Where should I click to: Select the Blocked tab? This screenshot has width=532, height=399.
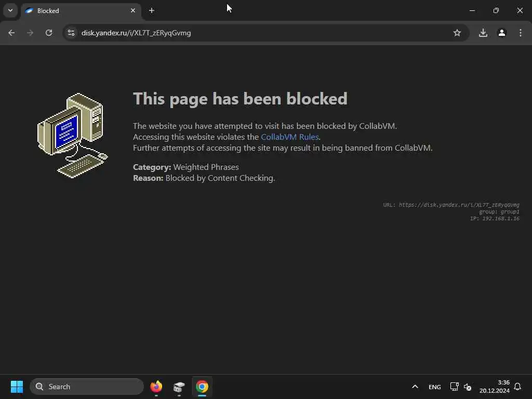pyautogui.click(x=81, y=11)
